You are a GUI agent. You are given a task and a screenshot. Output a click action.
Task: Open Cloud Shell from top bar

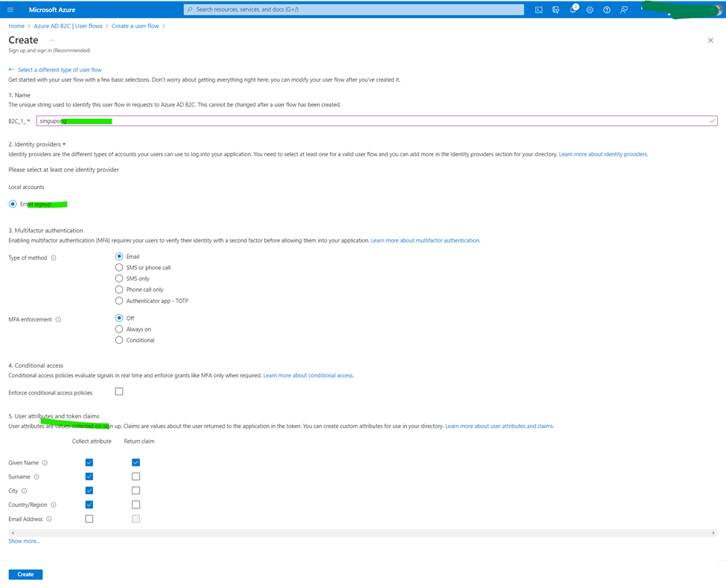click(538, 10)
